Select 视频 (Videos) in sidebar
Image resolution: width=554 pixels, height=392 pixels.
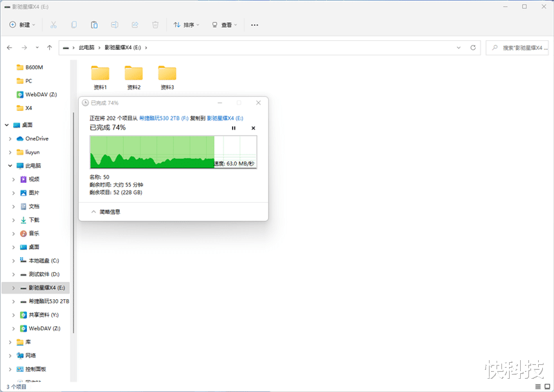(30, 179)
